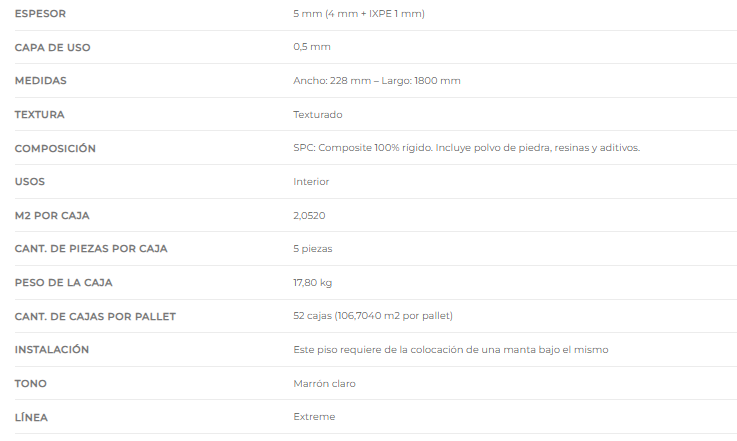
Task: Click the 5 piezas value
Action: (313, 249)
